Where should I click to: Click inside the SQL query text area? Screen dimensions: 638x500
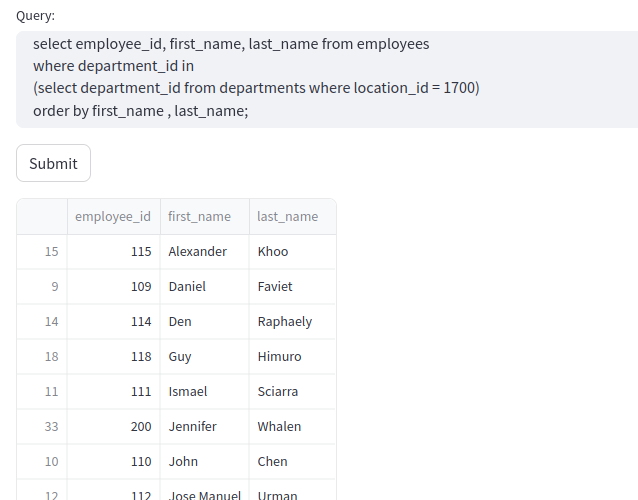coord(327,79)
